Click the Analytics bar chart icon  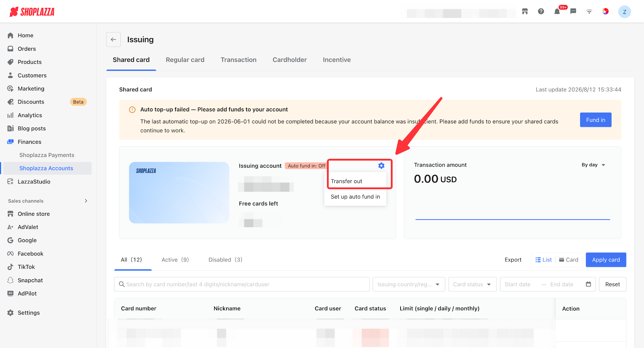(10, 115)
